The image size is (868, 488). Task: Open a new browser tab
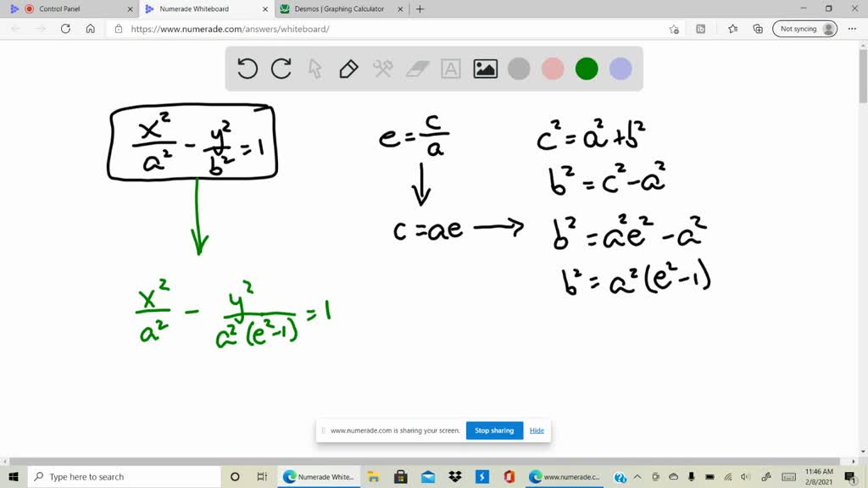[420, 9]
